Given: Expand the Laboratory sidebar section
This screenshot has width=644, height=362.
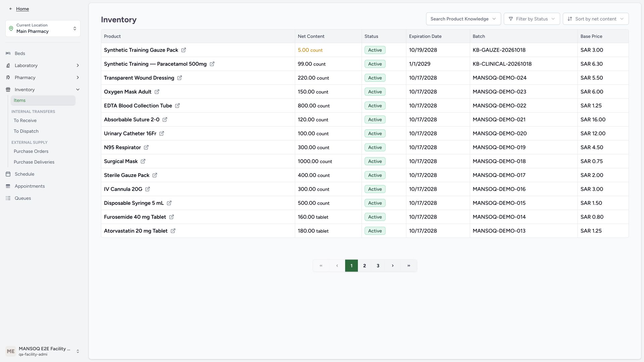Looking at the screenshot, I should 43,65.
